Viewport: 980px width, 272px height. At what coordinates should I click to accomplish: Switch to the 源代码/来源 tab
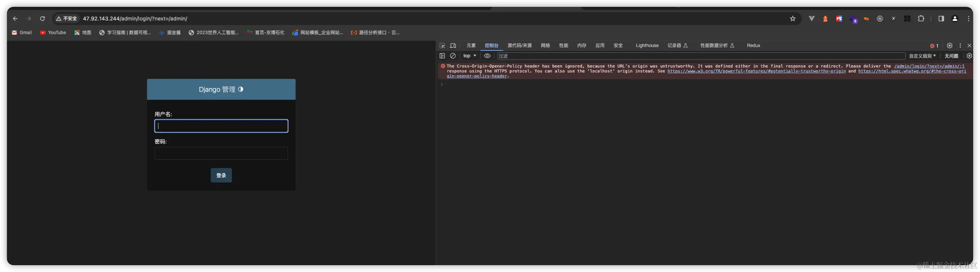(519, 46)
